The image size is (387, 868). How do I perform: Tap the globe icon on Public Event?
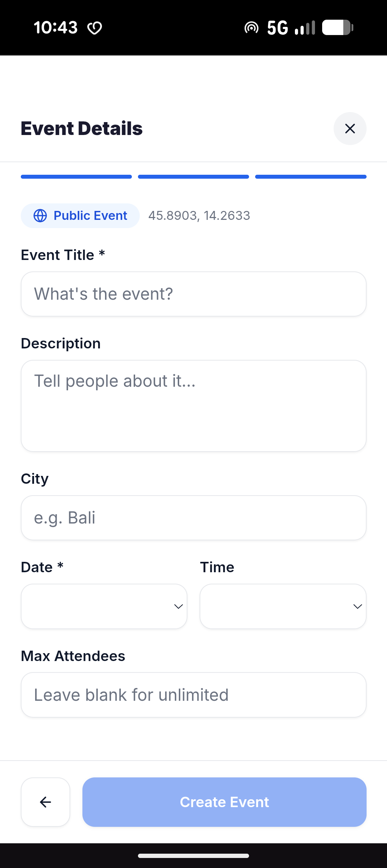pyautogui.click(x=40, y=216)
